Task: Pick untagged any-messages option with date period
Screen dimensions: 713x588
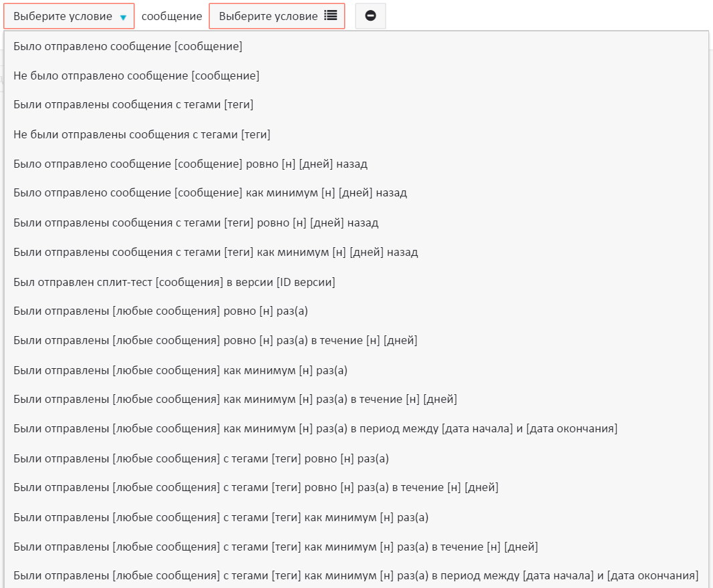Action: (315, 429)
